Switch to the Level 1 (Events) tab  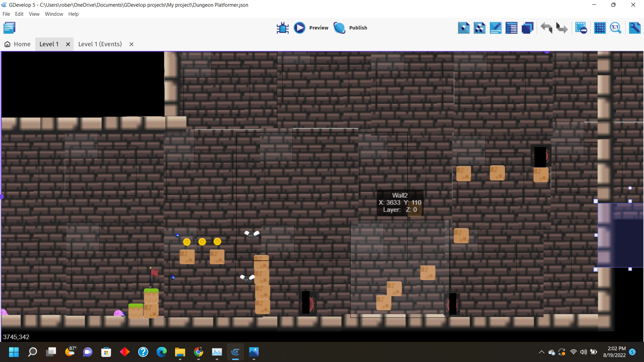coord(100,44)
